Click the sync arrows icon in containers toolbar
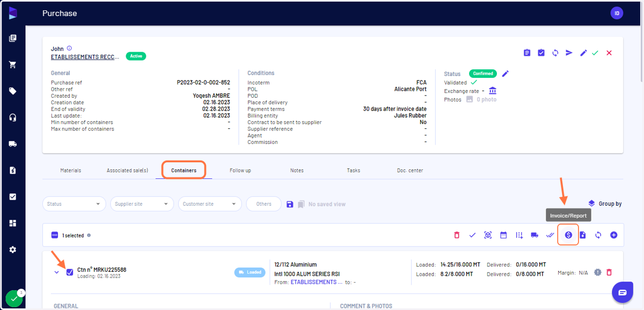Viewport: 644px width, 310px height. 598,235
